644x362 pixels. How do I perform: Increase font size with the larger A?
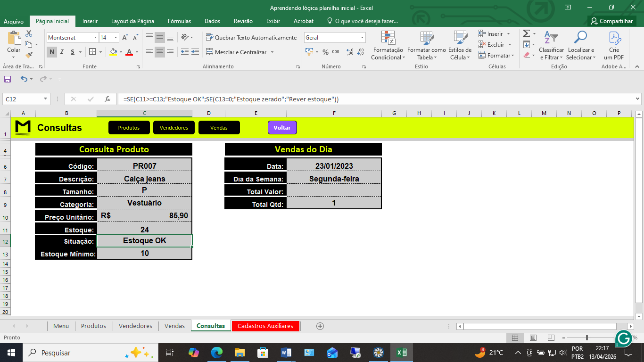pyautogui.click(x=125, y=38)
